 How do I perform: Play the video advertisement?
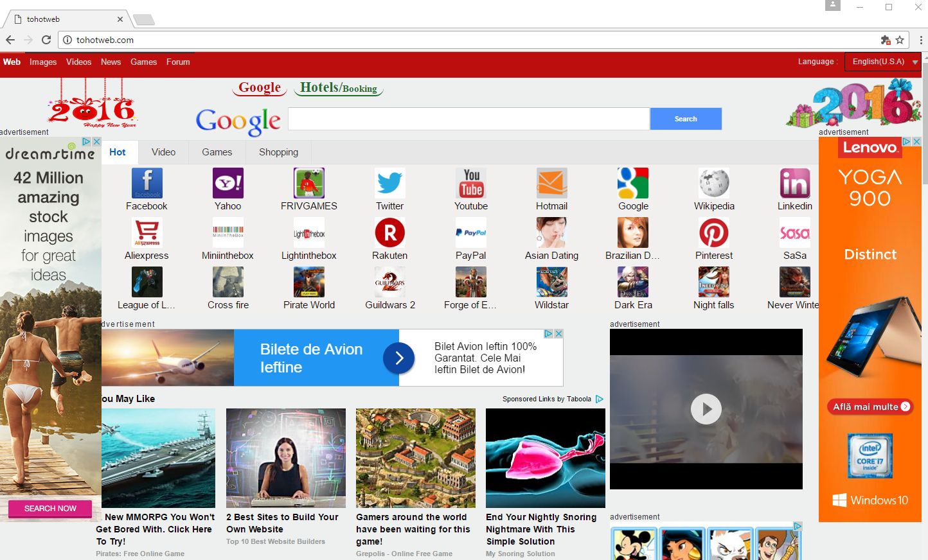coord(706,409)
